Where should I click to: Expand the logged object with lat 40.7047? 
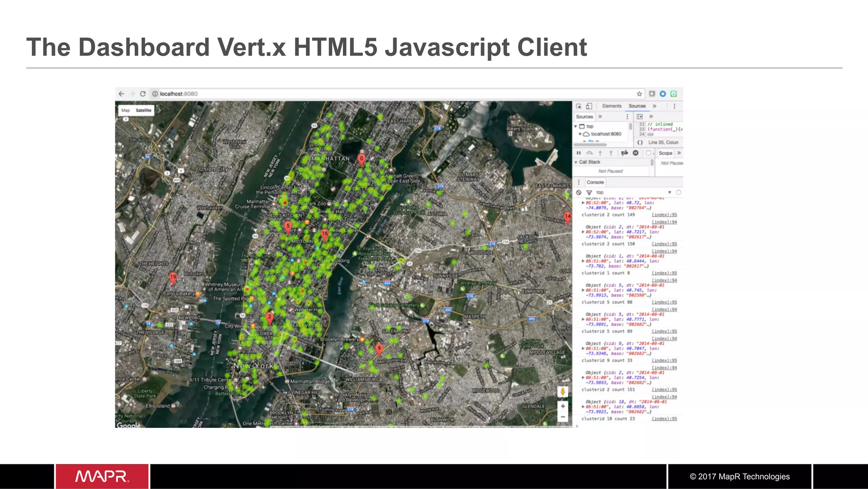click(583, 349)
